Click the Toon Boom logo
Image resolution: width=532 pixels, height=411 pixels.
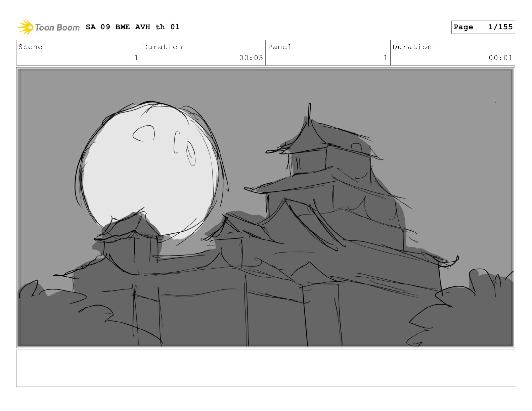click(49, 27)
